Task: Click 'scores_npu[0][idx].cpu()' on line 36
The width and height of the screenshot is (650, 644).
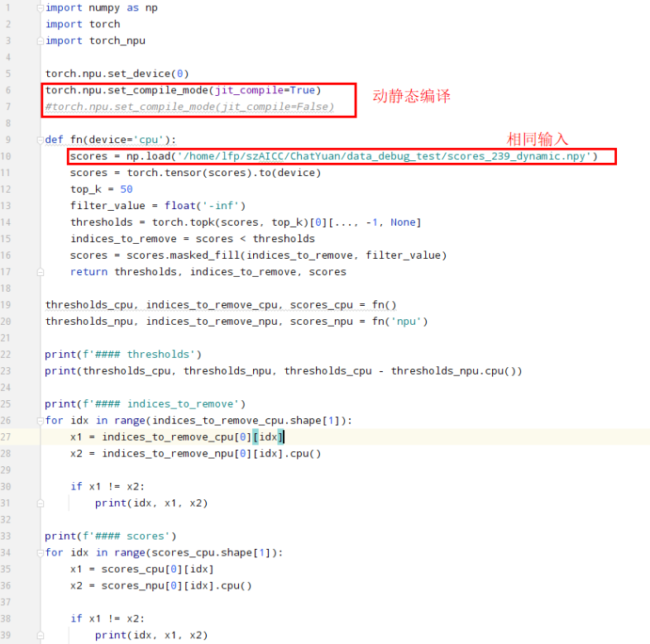Action: click(x=177, y=585)
